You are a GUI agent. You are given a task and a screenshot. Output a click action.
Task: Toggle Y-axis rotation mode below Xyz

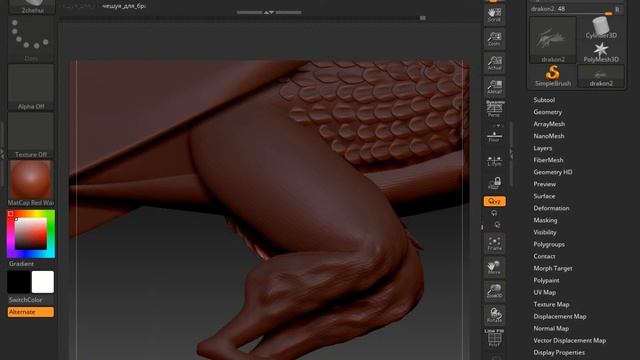coord(494,213)
